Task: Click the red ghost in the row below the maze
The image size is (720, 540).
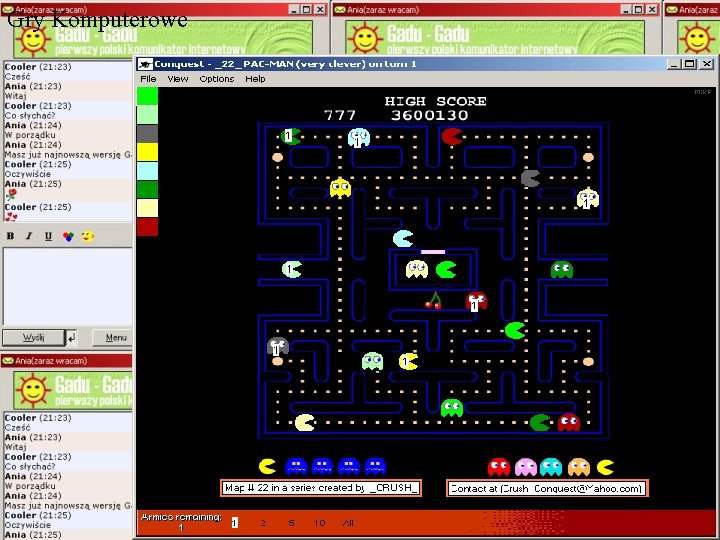Action: click(x=499, y=467)
